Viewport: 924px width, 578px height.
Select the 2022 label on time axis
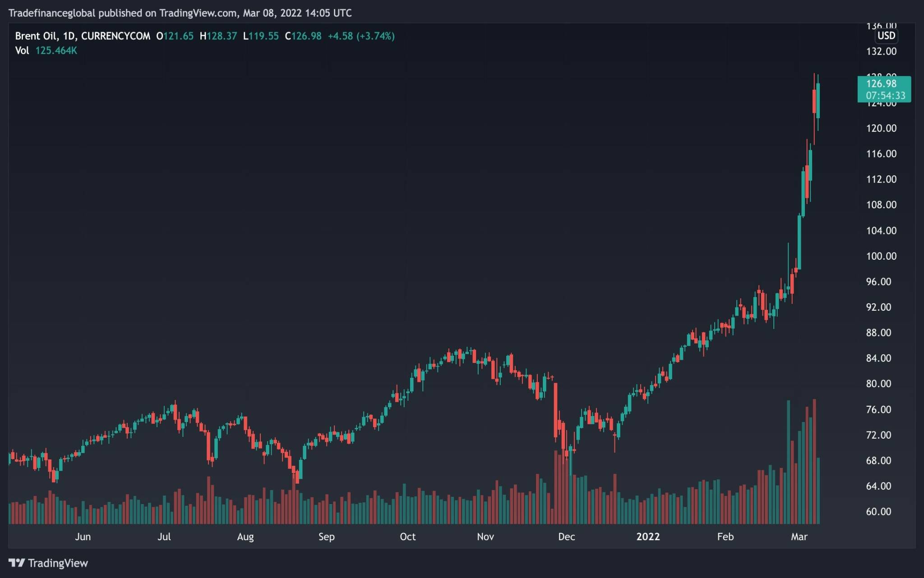coord(648,537)
